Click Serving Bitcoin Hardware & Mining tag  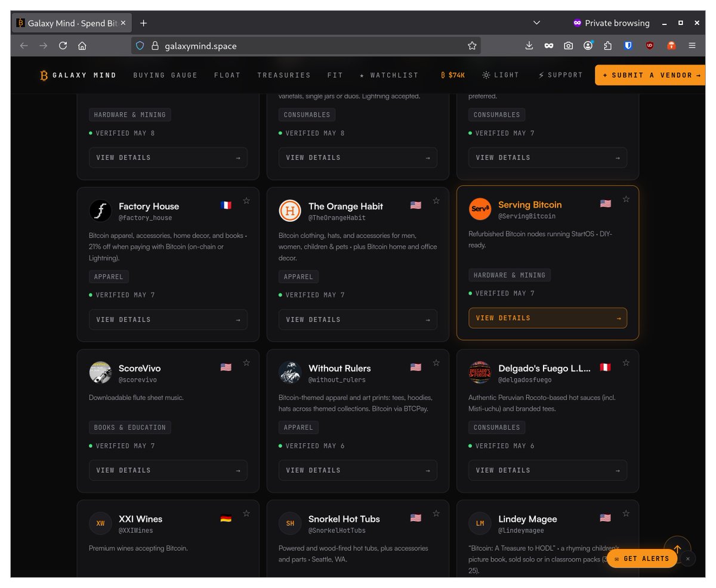pyautogui.click(x=510, y=276)
